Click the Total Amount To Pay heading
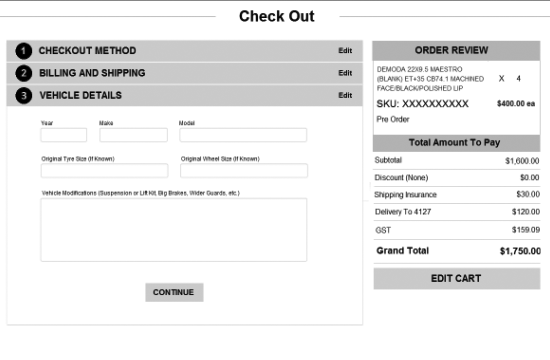 [454, 142]
